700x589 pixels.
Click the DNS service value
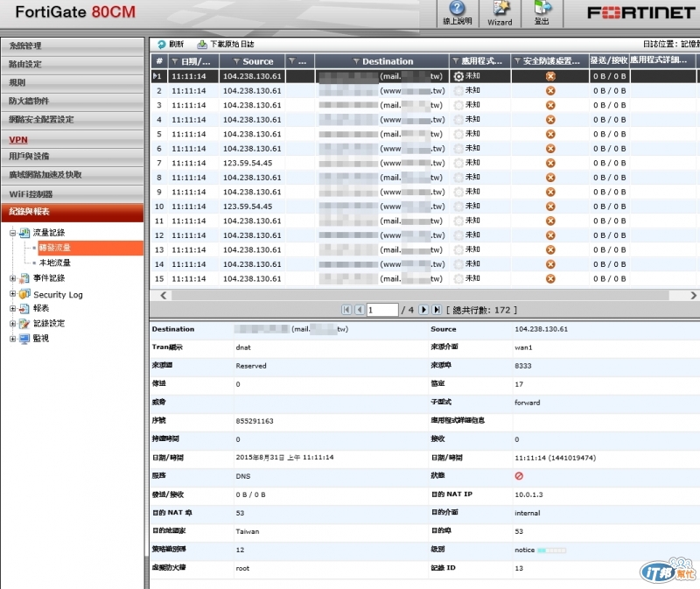243,476
